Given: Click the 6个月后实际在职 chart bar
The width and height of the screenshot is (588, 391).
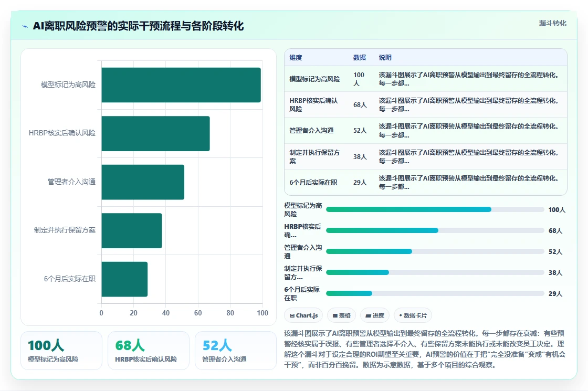Looking at the screenshot, I should [124, 279].
